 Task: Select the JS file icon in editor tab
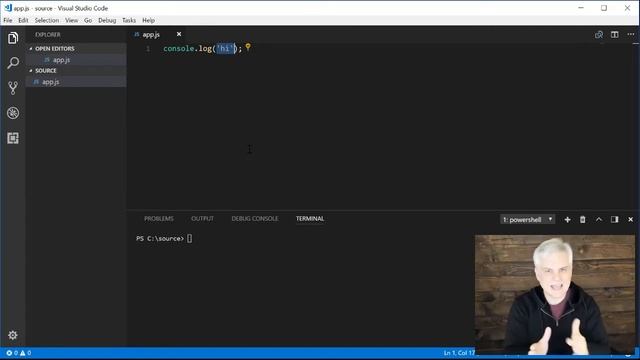coord(137,35)
